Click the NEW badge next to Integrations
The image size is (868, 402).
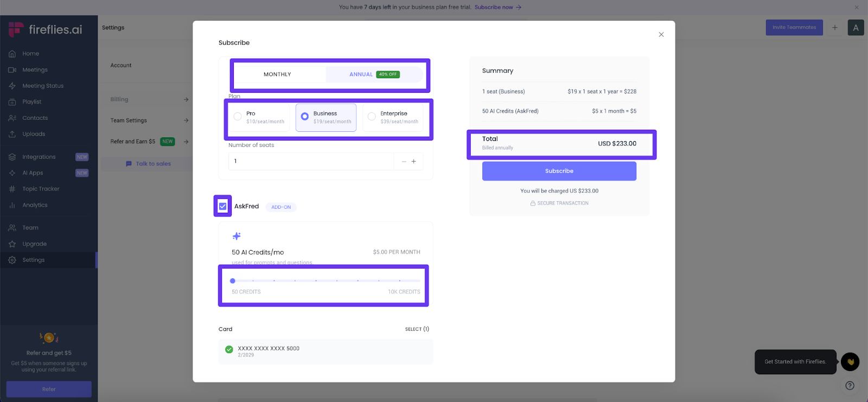click(x=82, y=157)
